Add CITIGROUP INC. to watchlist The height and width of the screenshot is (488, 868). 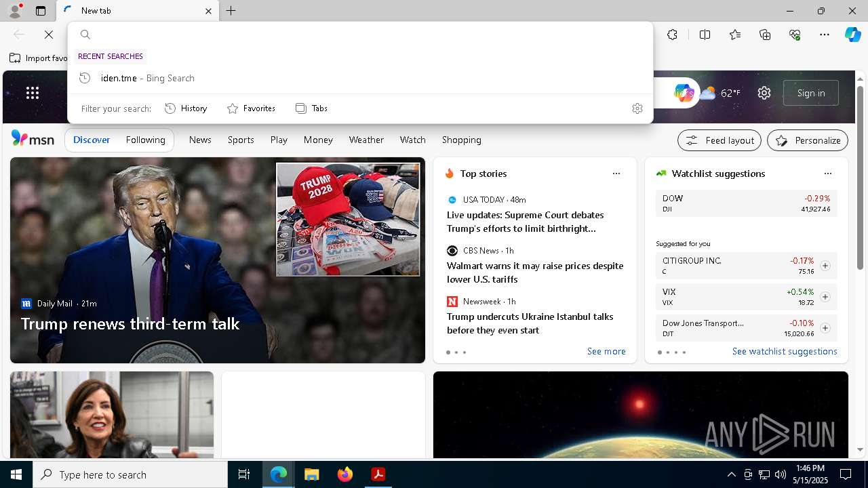(825, 266)
